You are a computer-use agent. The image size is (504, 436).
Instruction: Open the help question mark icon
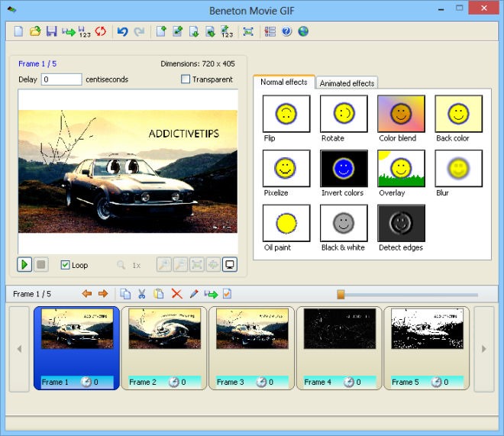(286, 31)
